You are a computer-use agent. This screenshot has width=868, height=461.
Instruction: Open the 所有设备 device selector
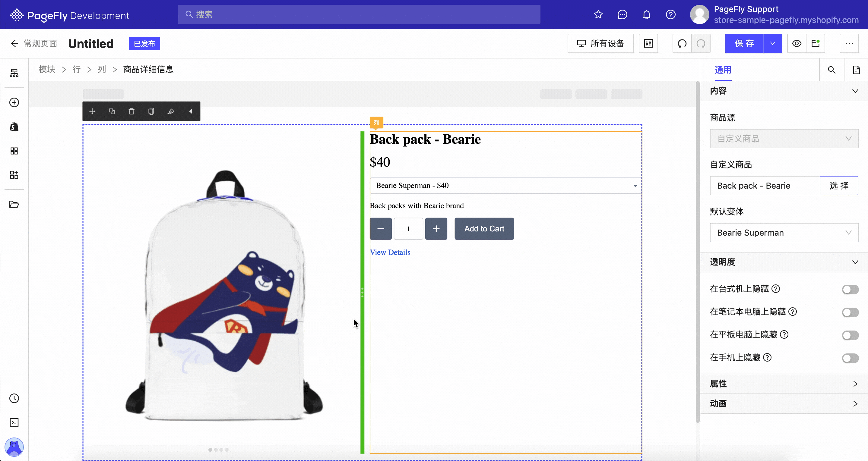(600, 43)
